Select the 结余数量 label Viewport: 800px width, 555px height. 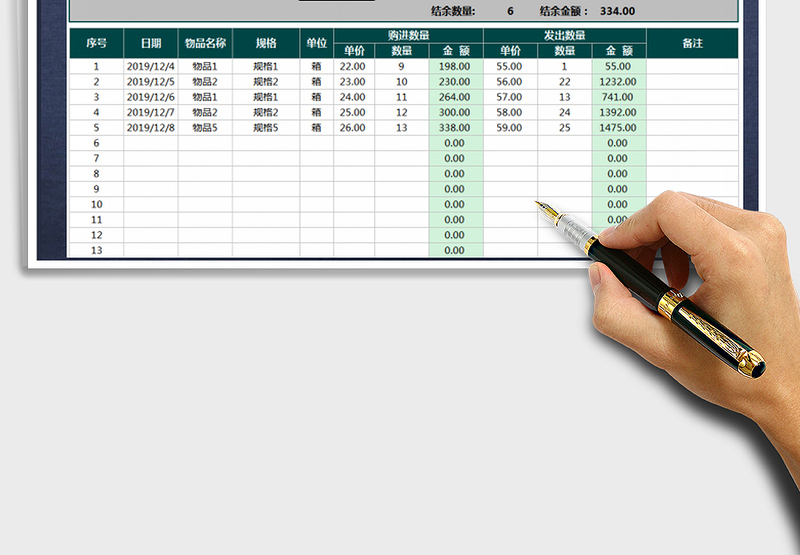[453, 11]
